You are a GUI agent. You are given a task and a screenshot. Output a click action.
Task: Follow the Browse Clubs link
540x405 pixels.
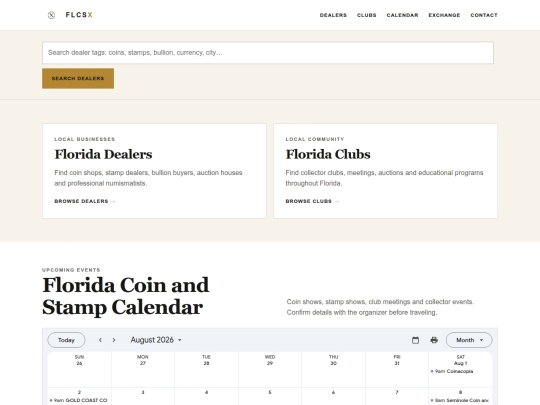[x=312, y=201]
